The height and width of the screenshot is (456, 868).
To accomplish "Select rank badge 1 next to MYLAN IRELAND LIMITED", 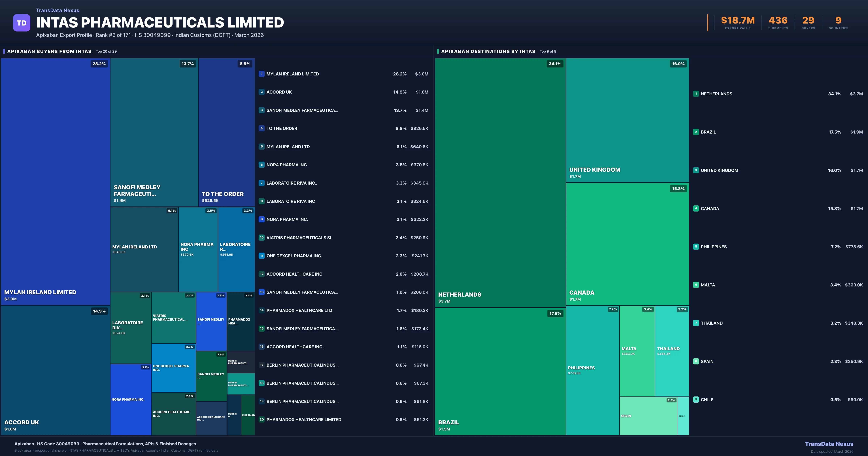I will coord(261,73).
